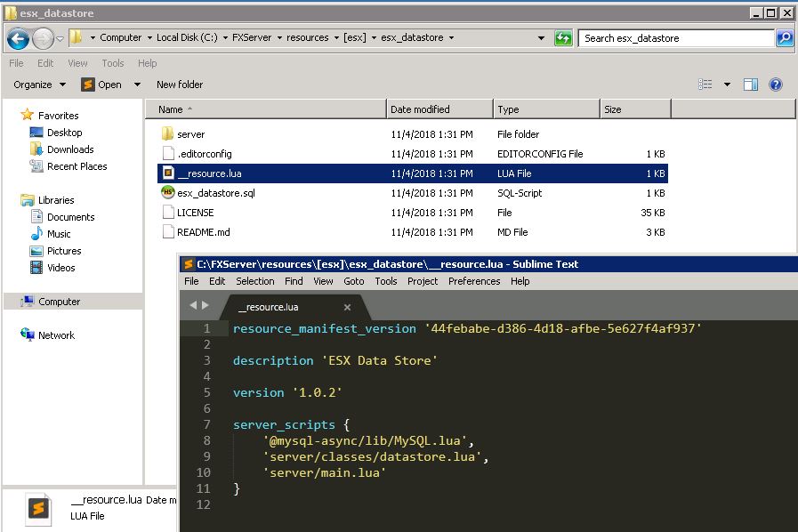The image size is (798, 532).
Task: Select the server folder icon
Action: [x=168, y=134]
